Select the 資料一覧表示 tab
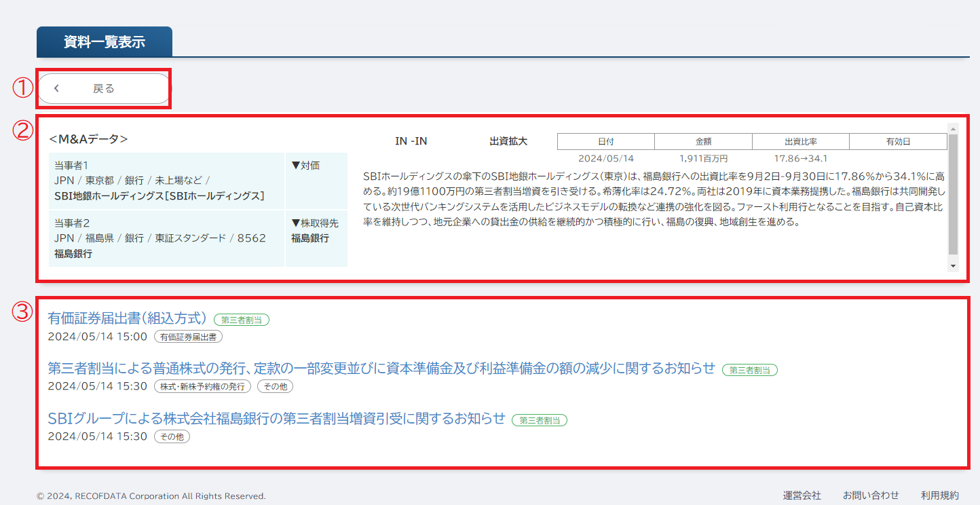 [x=105, y=41]
